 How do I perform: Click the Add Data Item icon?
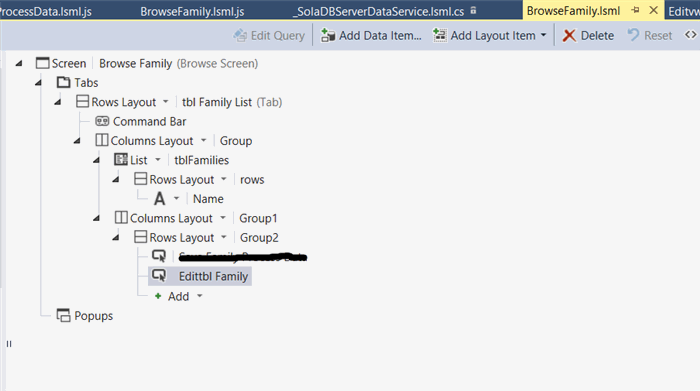coord(328,35)
